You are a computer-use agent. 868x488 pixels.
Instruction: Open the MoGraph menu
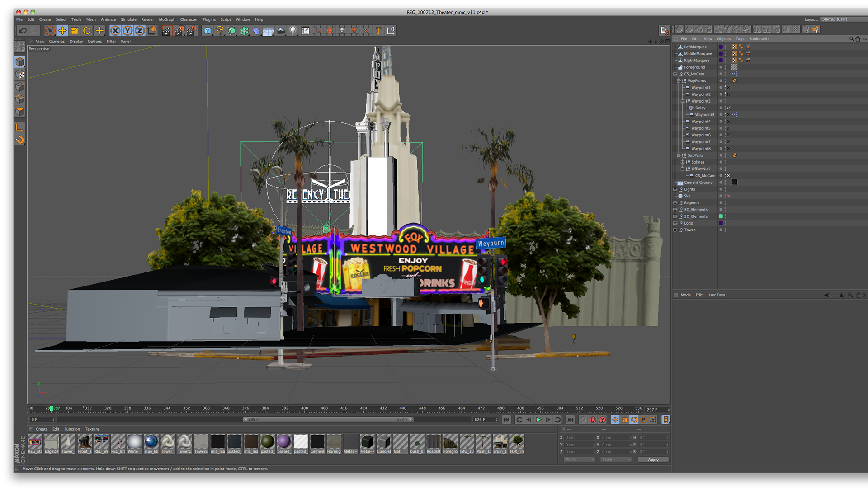coord(167,19)
